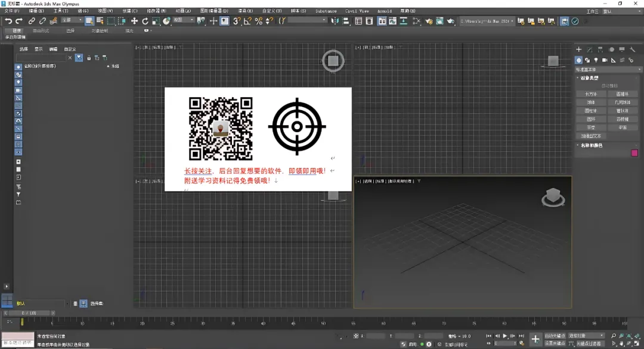Viewport: 644px width, 349px height.
Task: Open the project path dropdown
Action: 487,21
